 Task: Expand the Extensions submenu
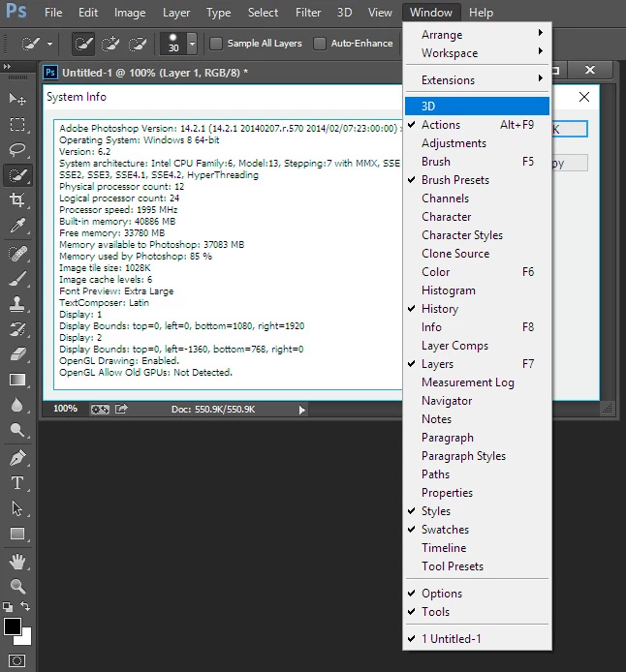point(477,80)
